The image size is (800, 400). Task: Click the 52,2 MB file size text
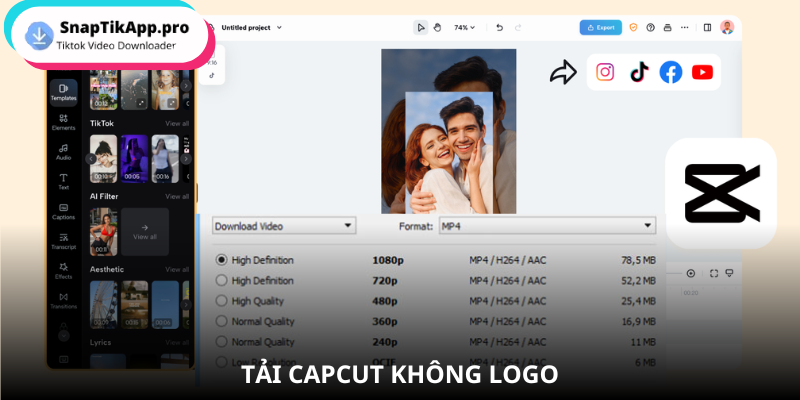click(x=638, y=281)
